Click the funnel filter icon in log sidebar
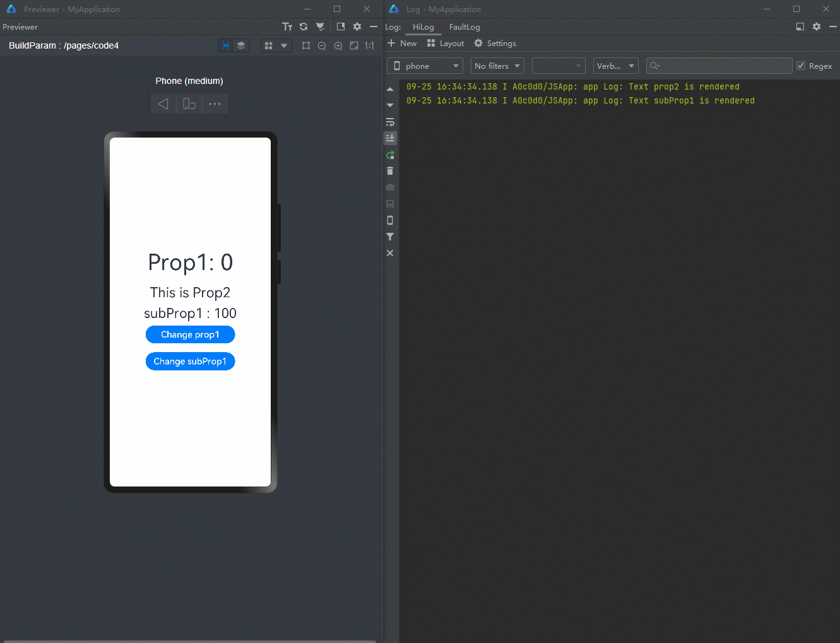The image size is (840, 643). (x=390, y=237)
